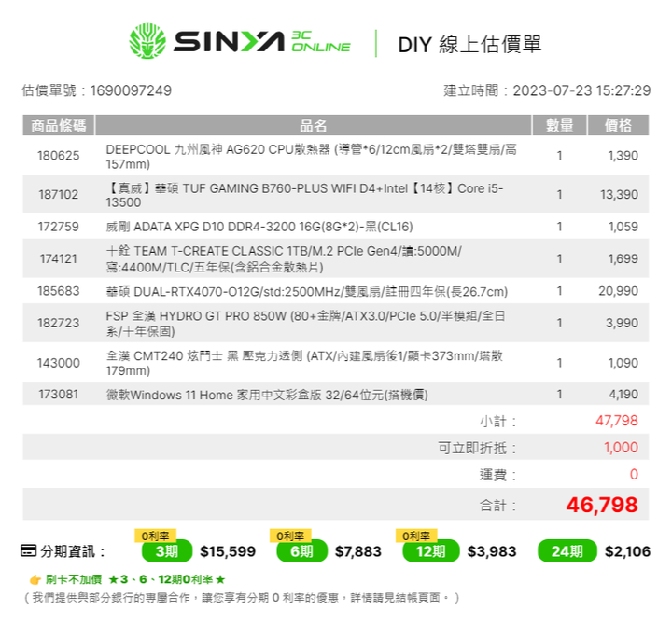Click the 6-period amount $7,883
The width and height of the screenshot is (672, 625).
[x=357, y=551]
